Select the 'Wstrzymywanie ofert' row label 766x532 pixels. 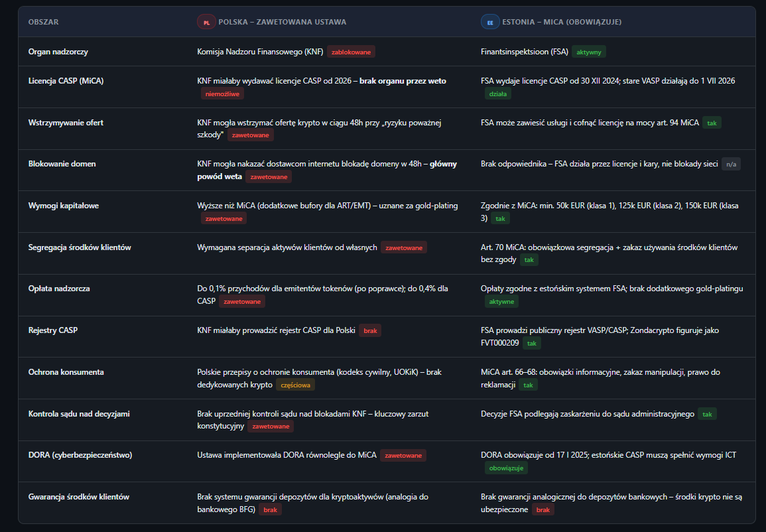66,123
